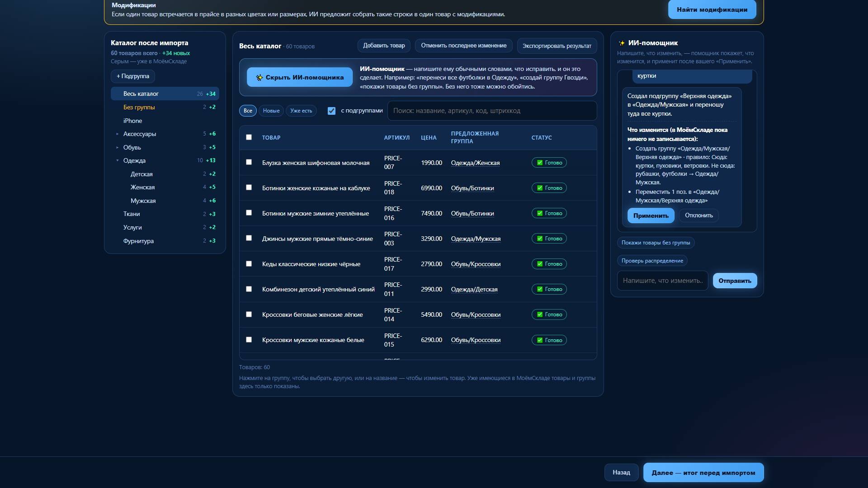
Task: Focus the product search field
Action: [x=492, y=111]
